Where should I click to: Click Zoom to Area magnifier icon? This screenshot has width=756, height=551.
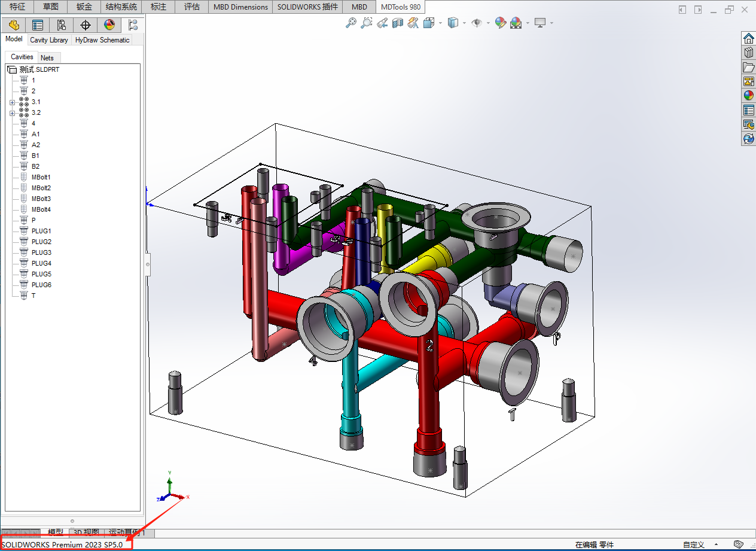tap(367, 23)
